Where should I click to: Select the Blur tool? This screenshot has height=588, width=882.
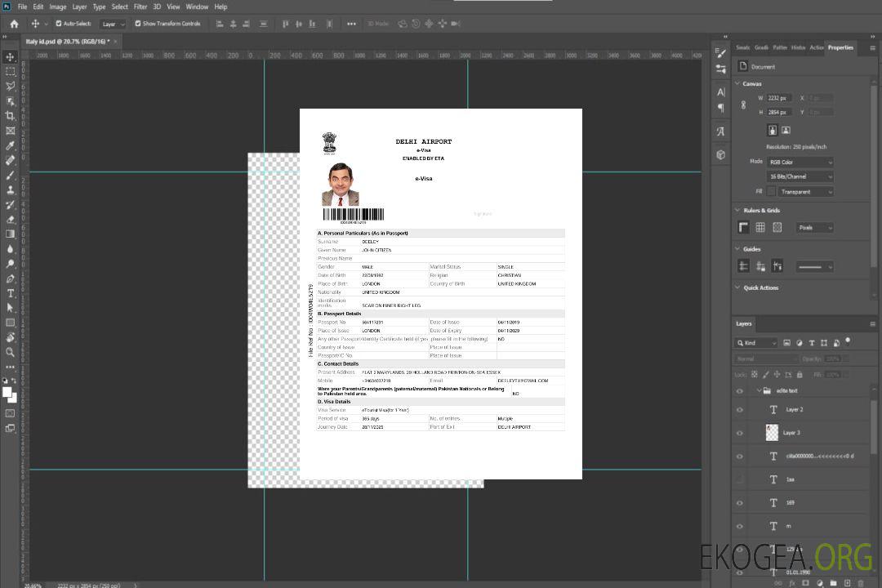click(x=10, y=249)
